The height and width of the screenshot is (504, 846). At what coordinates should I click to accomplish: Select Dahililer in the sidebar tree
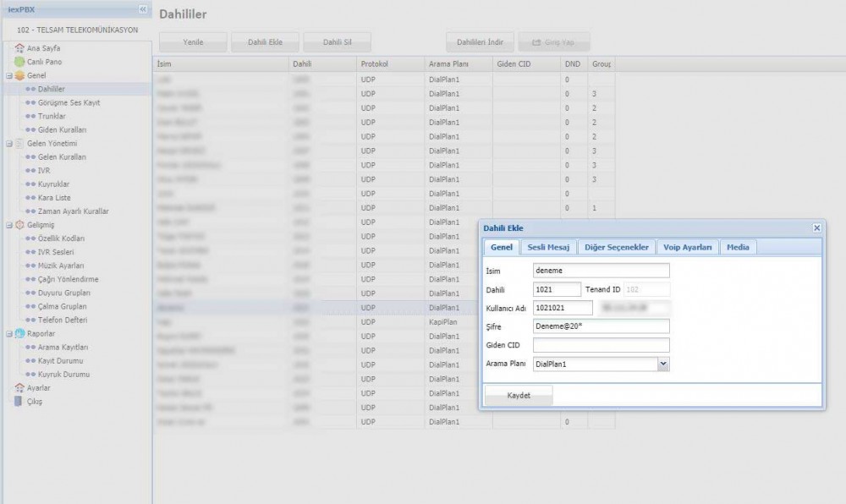pyautogui.click(x=52, y=89)
